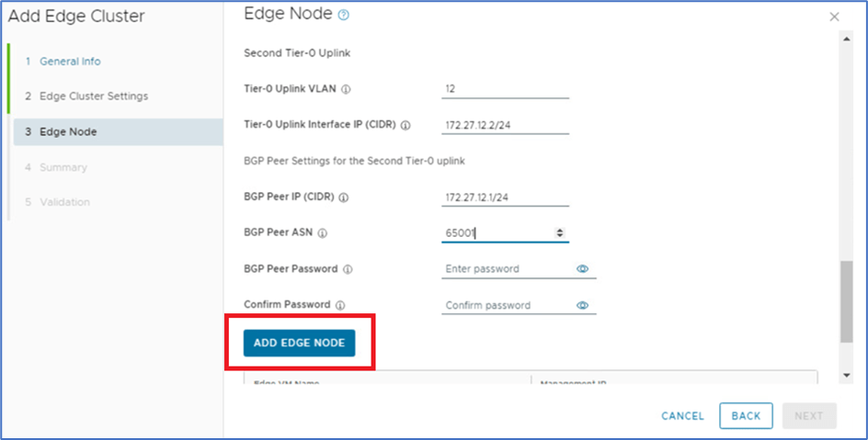The width and height of the screenshot is (868, 440).
Task: Select Edge Node wizard step
Action: pos(68,132)
